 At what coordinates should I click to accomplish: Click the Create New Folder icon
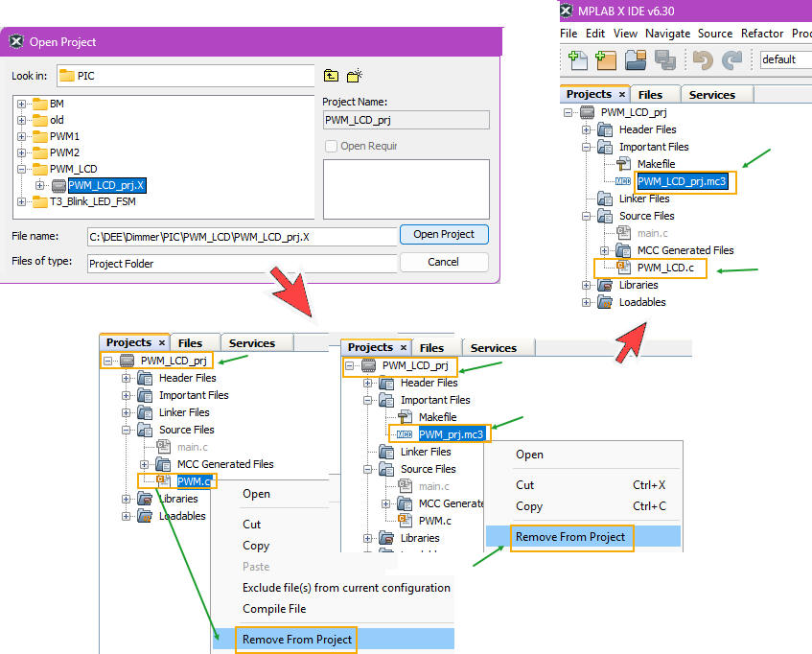[x=355, y=76]
